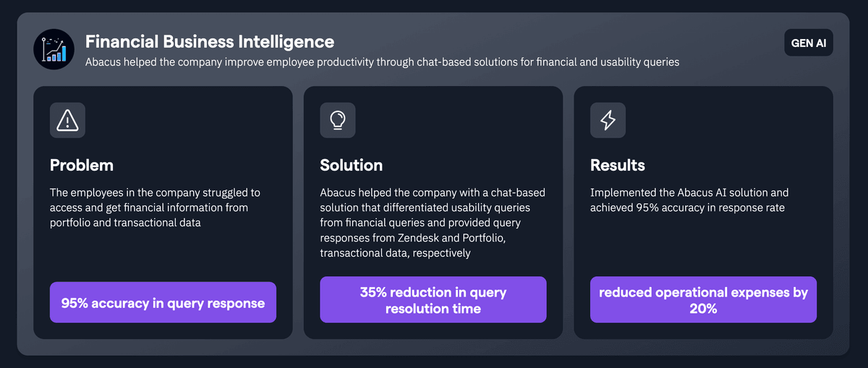Image resolution: width=868 pixels, height=368 pixels.
Task: Click the Abacus productivity subtitle text
Action: [382, 62]
